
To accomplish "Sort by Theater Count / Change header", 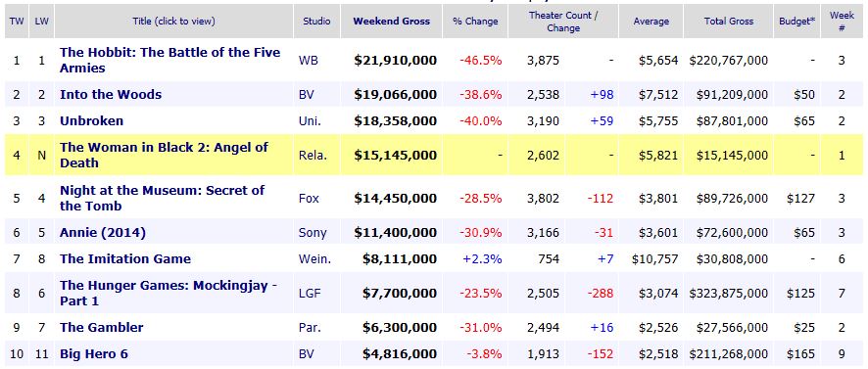I will tap(563, 22).
